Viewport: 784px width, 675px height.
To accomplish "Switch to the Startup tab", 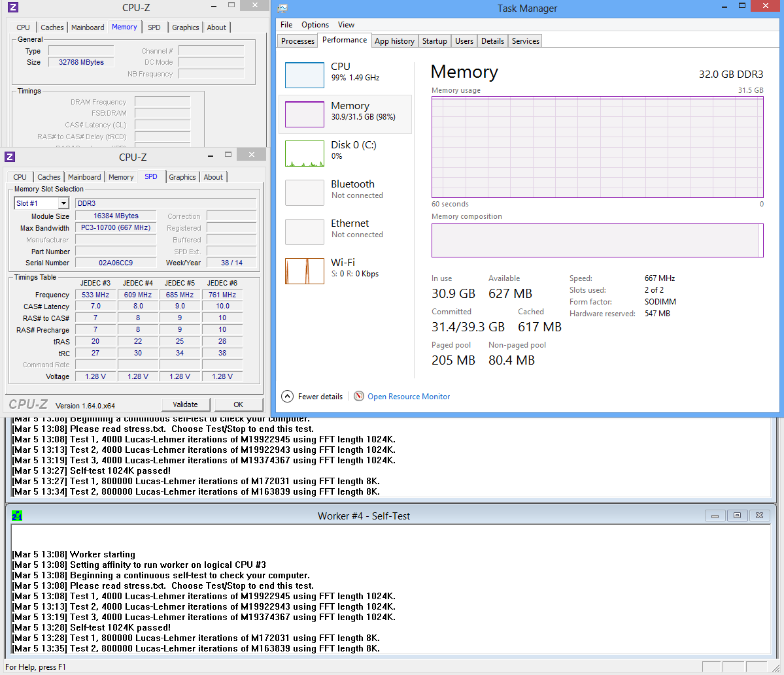I will coord(434,41).
